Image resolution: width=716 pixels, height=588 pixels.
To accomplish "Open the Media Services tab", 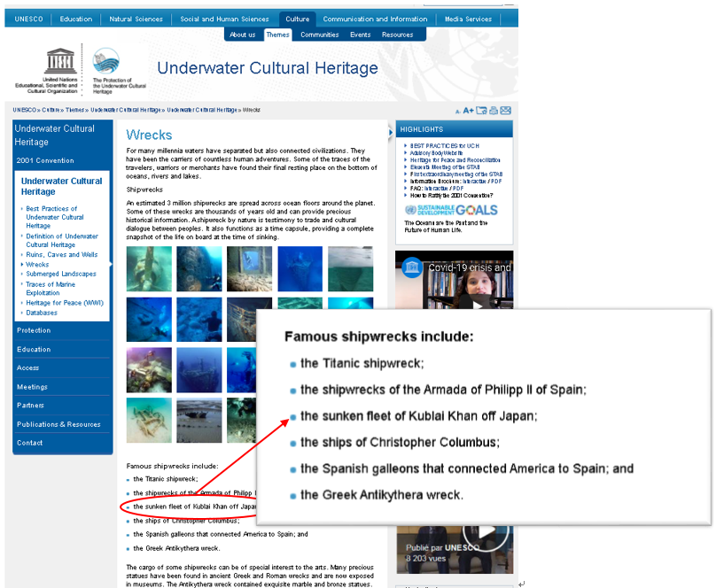I will pyautogui.click(x=468, y=19).
